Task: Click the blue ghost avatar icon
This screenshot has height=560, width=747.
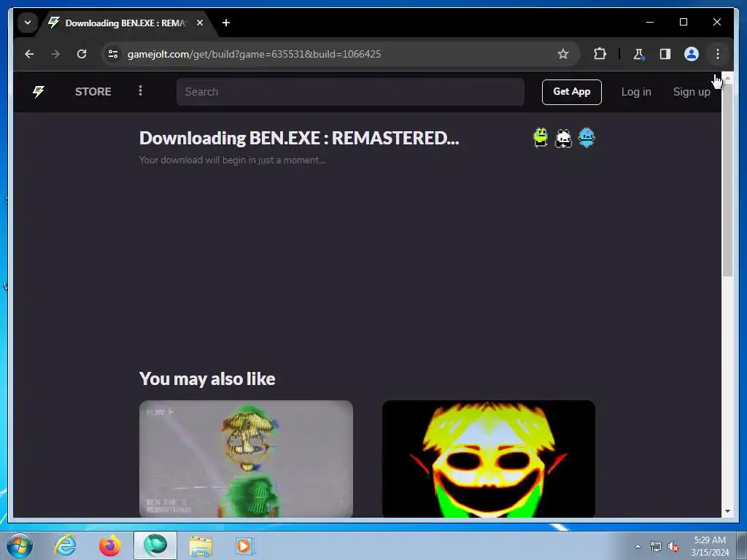Action: click(x=586, y=138)
